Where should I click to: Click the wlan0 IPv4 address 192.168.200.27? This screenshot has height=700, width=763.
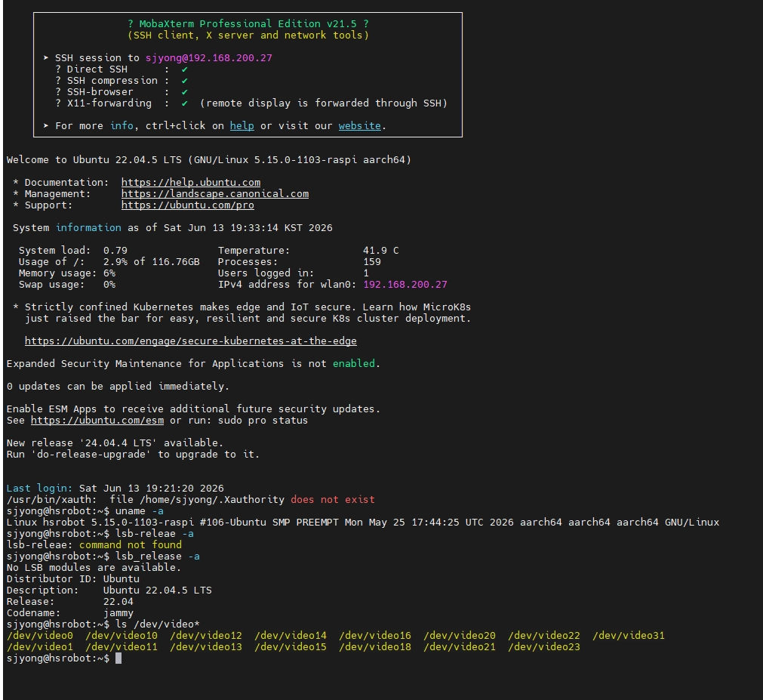tap(405, 284)
